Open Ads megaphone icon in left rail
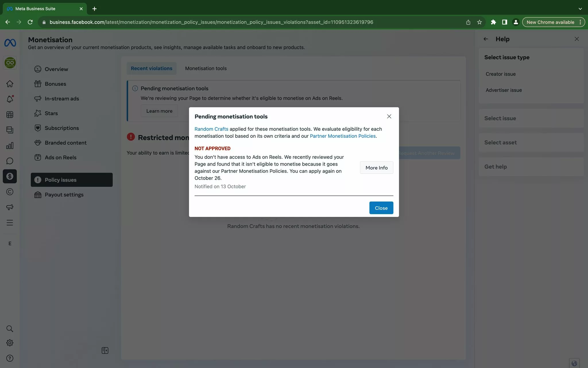The height and width of the screenshot is (368, 588). (10, 207)
